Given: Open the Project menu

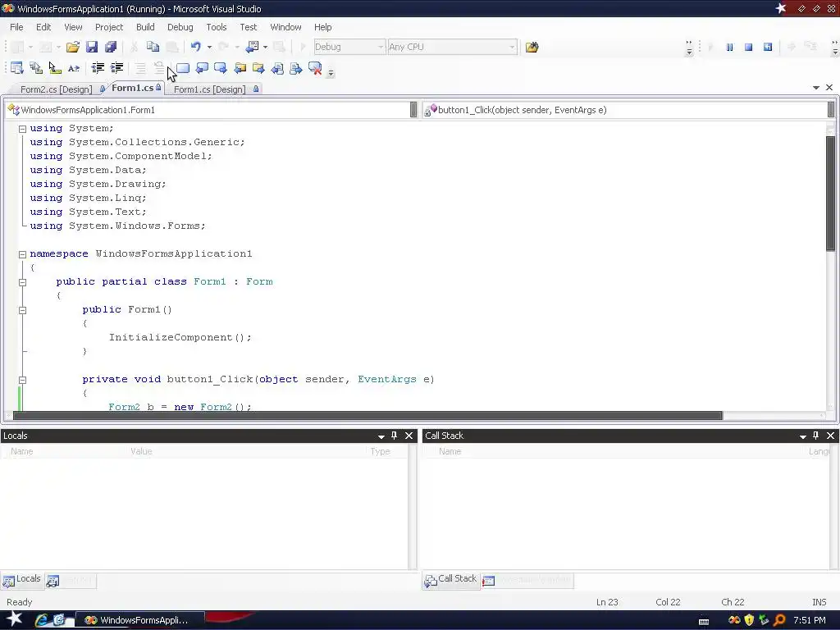Looking at the screenshot, I should (x=109, y=27).
